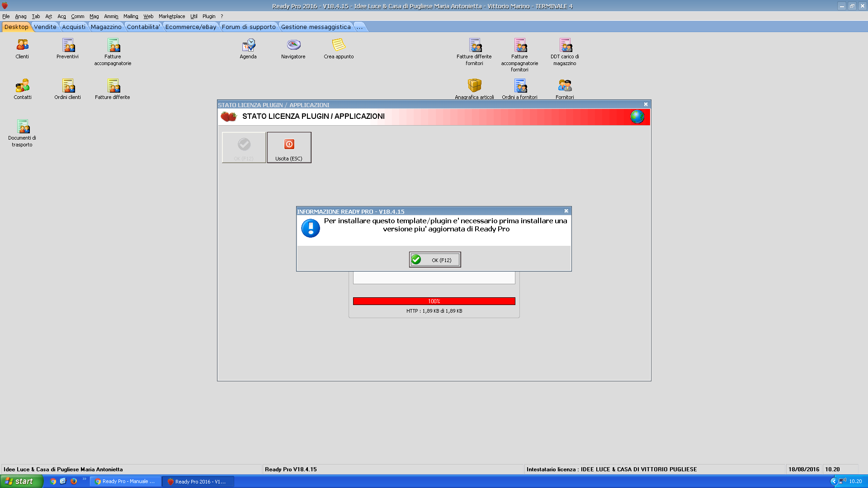Click the disabled OK (F12) button in license dialog
The width and height of the screenshot is (868, 488).
[244, 147]
